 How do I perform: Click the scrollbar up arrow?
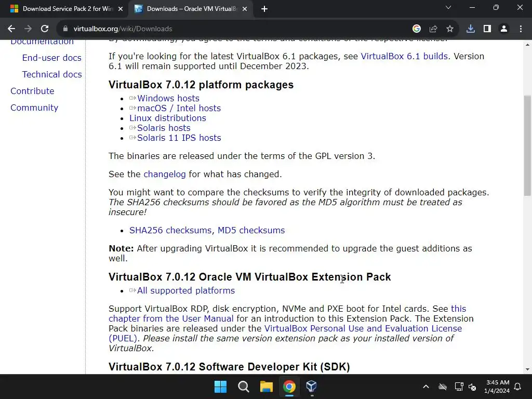527,45
